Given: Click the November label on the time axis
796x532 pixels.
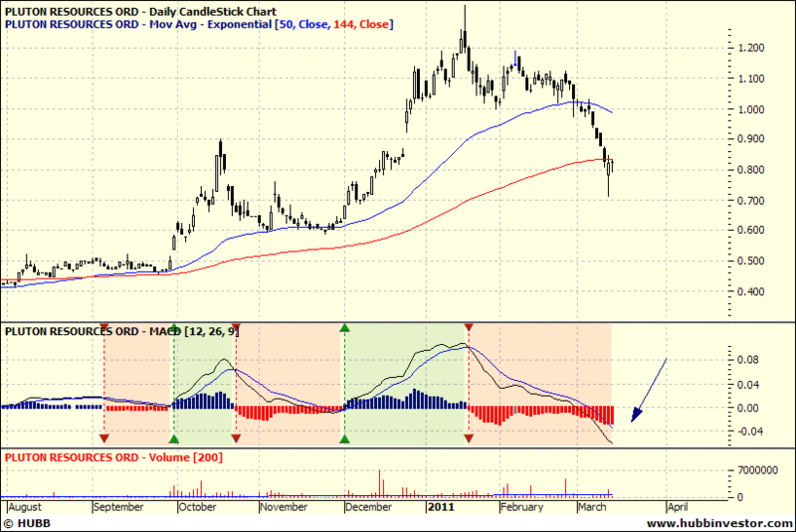Looking at the screenshot, I should click(284, 507).
